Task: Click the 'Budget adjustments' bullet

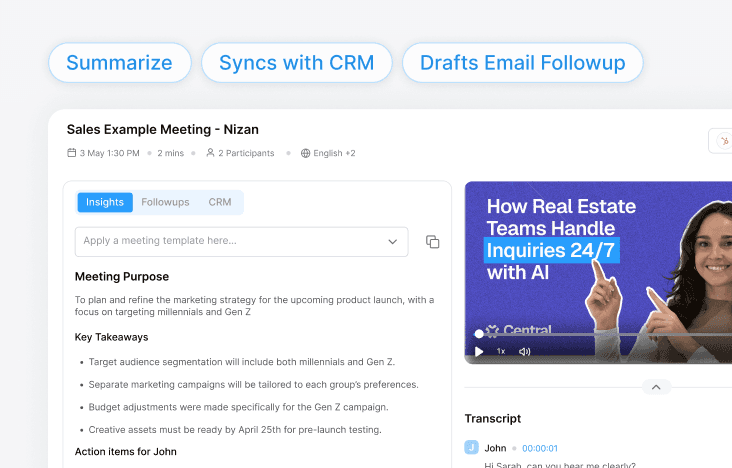Action: point(239,407)
